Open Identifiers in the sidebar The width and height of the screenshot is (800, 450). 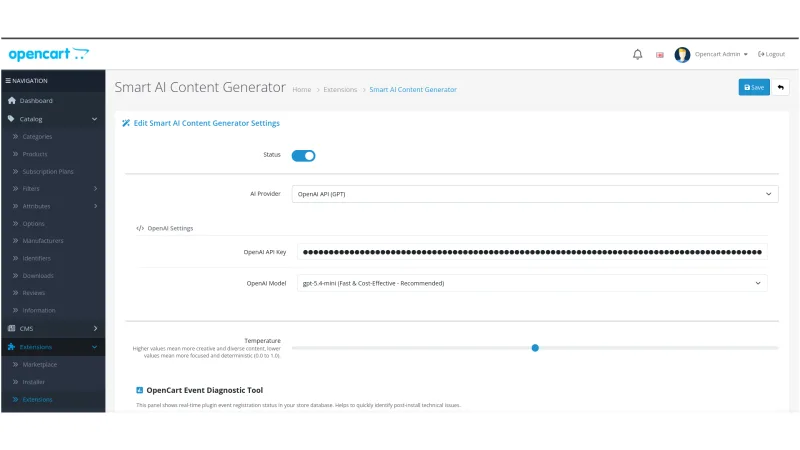pos(37,258)
